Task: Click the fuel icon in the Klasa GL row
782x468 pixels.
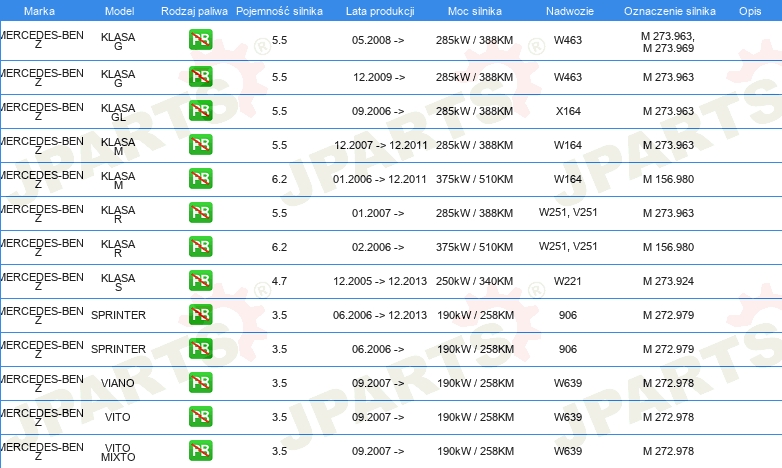Action: pos(200,111)
